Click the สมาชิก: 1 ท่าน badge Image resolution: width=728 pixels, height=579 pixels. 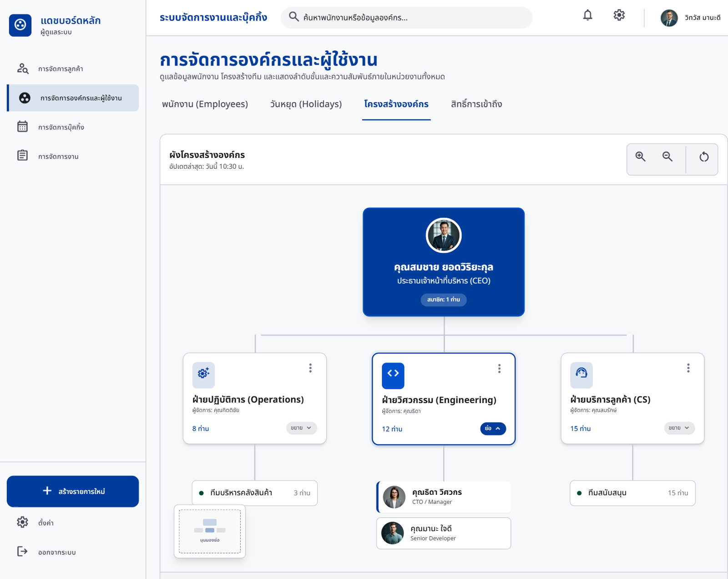pyautogui.click(x=444, y=299)
